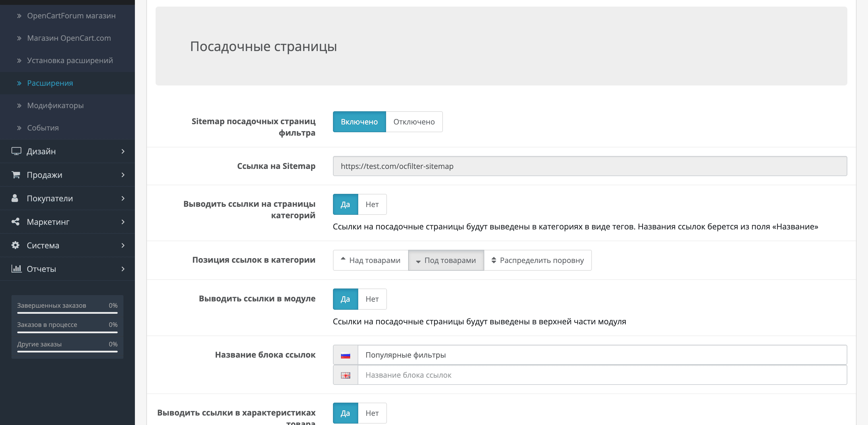Open События menu item
Viewport: 868px width, 425px height.
(67, 128)
